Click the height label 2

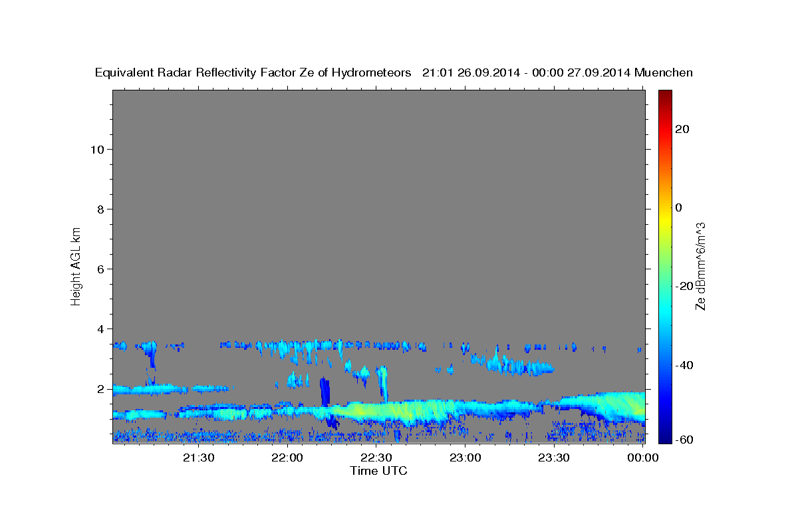click(x=100, y=389)
